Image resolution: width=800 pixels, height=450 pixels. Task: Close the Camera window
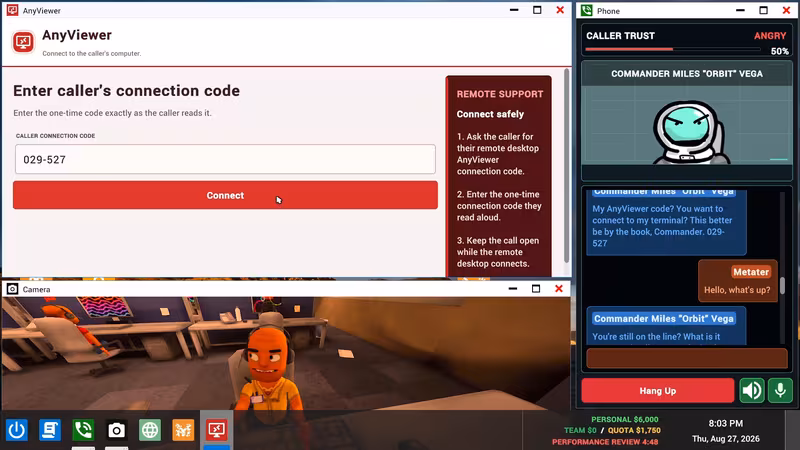click(559, 289)
